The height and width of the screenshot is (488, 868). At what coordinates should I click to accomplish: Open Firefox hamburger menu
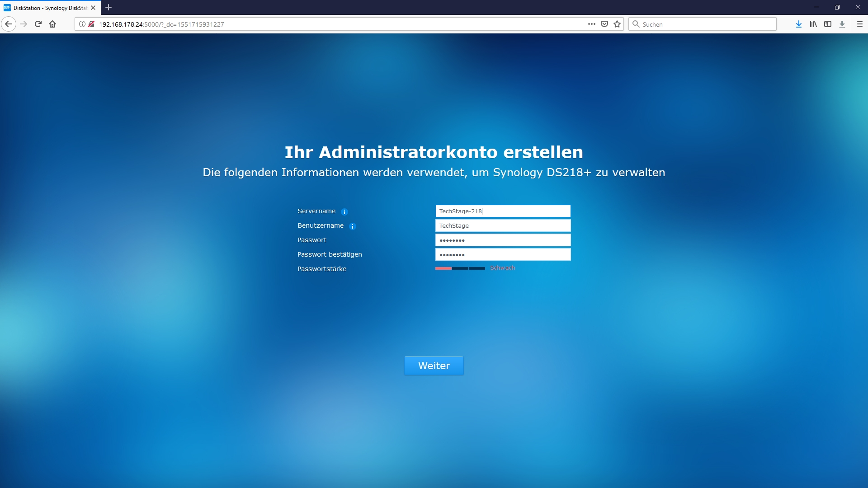[860, 24]
